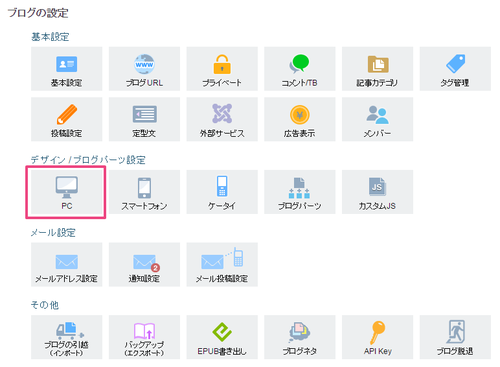Open 定型文 template tile
The image size is (500, 367).
[144, 119]
